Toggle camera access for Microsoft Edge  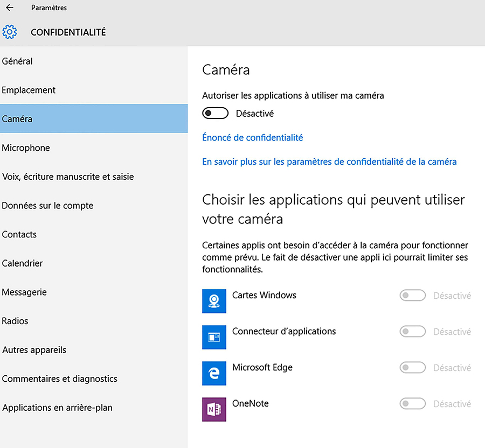click(x=413, y=368)
